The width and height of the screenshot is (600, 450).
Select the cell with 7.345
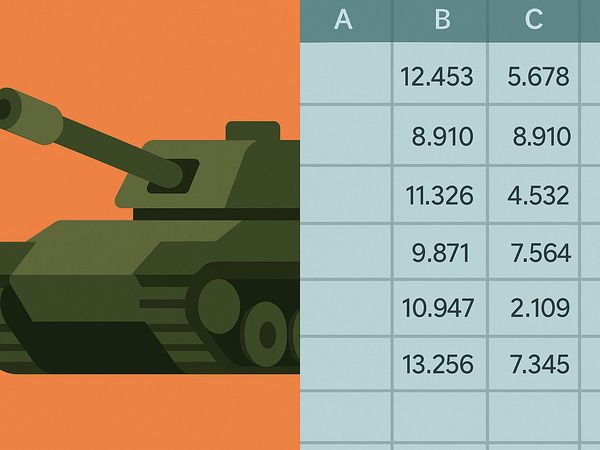click(533, 364)
